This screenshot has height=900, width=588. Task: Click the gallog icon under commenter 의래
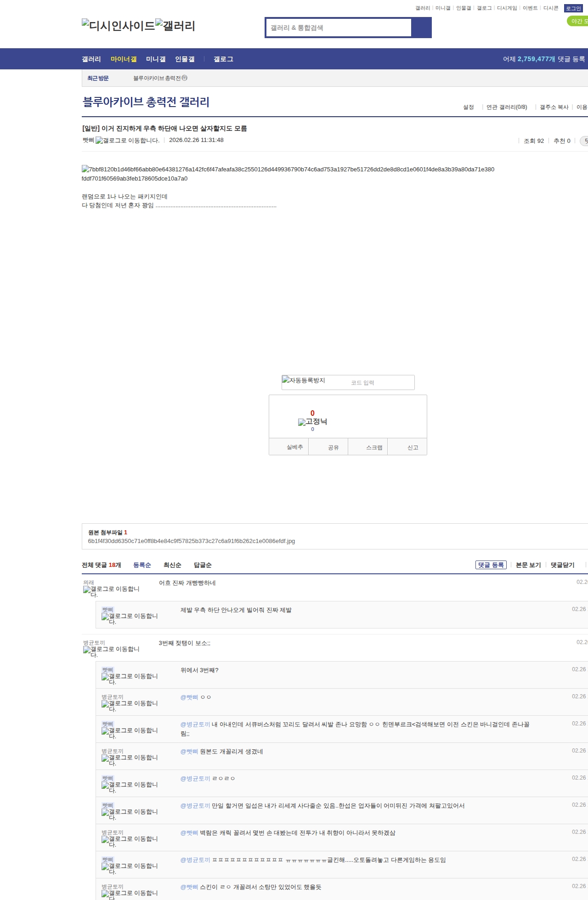(111, 592)
